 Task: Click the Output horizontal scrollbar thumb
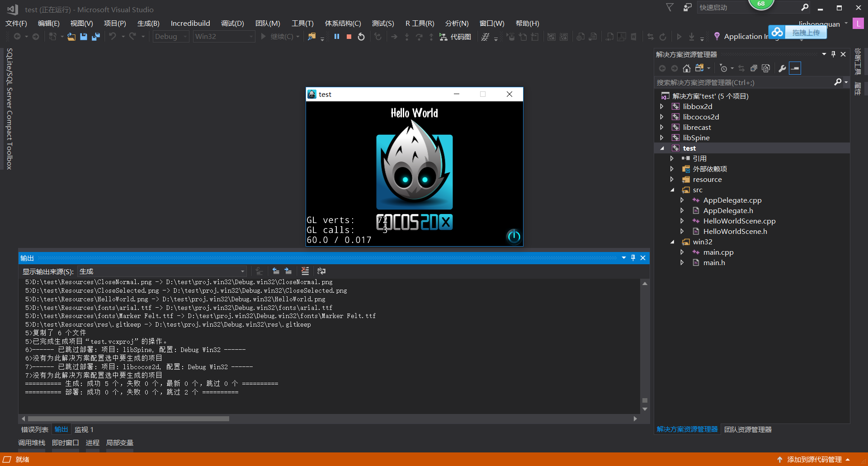128,418
